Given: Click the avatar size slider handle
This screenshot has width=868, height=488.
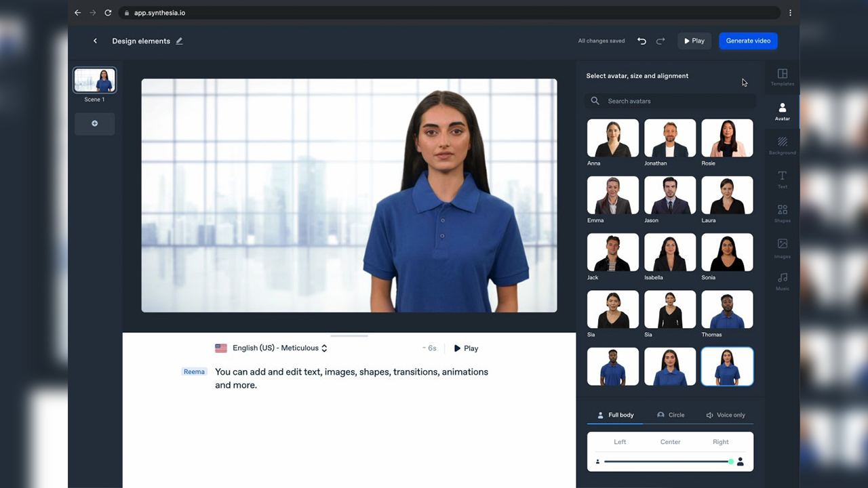Looking at the screenshot, I should [x=731, y=462].
